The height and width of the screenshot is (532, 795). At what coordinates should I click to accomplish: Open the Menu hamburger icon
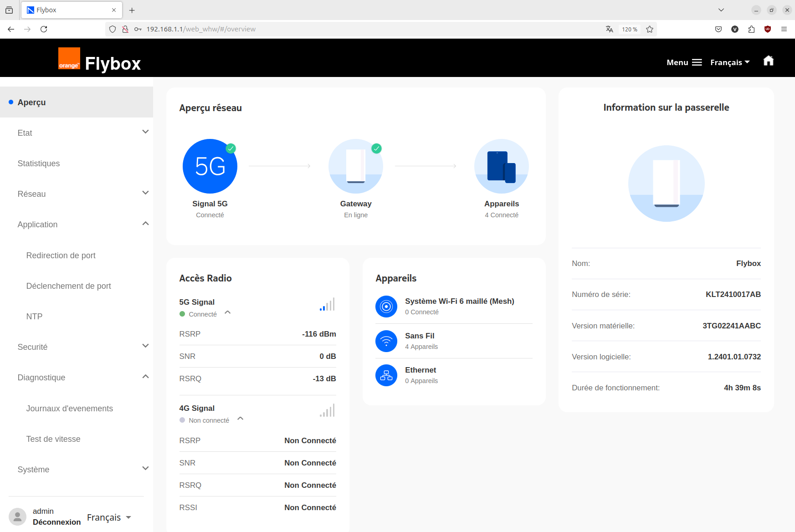697,62
